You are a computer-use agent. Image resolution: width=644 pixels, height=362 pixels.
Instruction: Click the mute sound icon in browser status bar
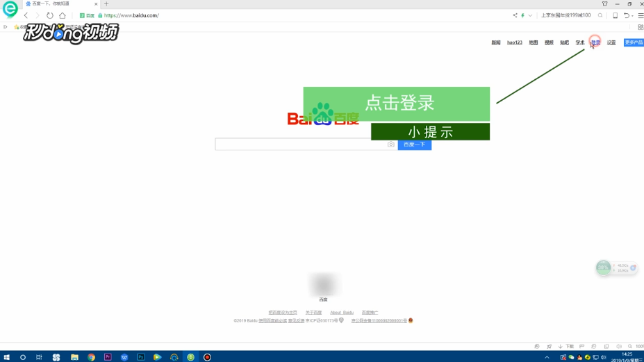619,347
